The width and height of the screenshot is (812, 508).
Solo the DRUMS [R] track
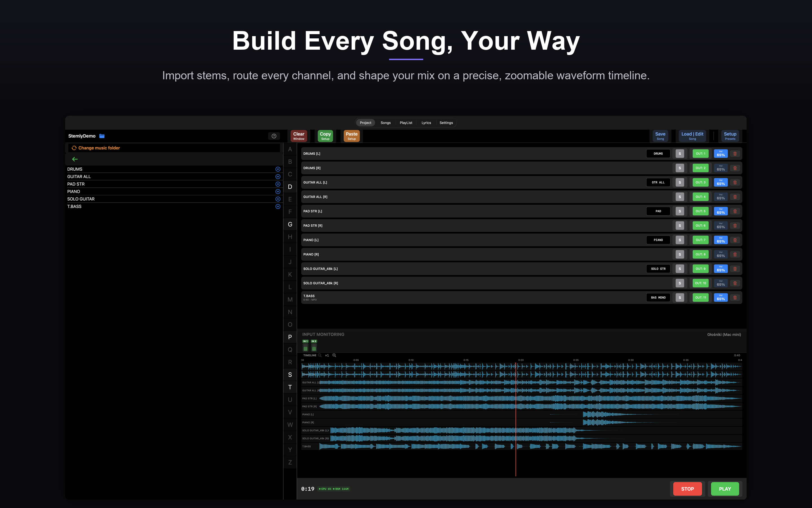(680, 168)
